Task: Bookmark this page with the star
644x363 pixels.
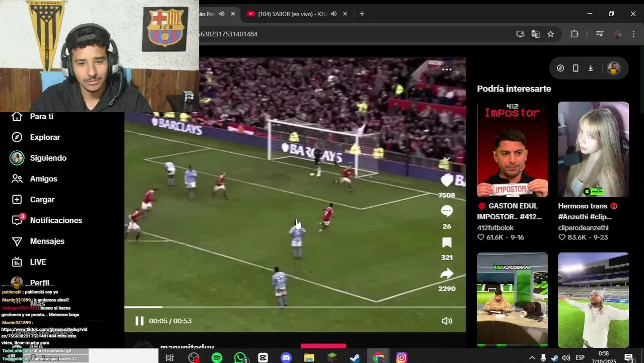Action: pos(551,34)
